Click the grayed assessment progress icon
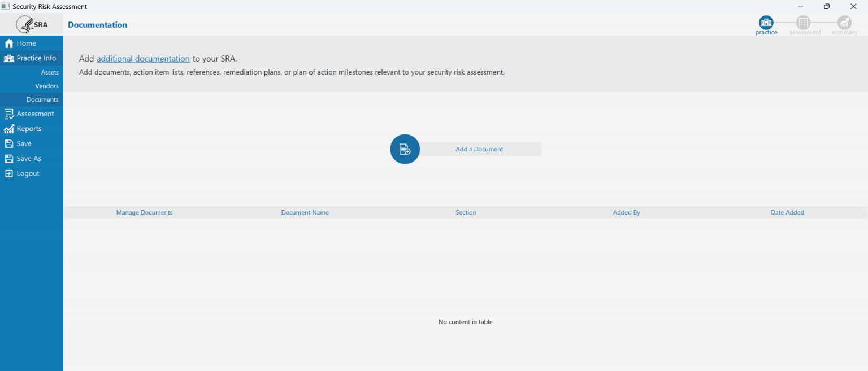The width and height of the screenshot is (868, 371). (804, 21)
